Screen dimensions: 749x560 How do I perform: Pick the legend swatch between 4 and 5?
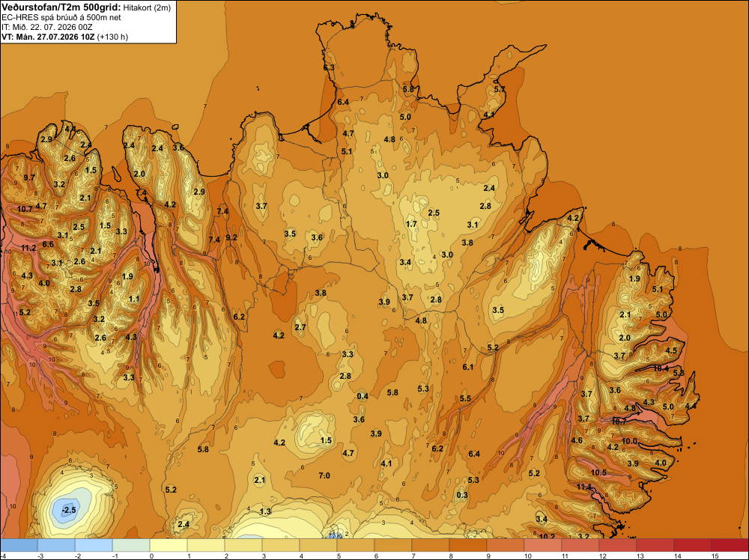click(318, 545)
